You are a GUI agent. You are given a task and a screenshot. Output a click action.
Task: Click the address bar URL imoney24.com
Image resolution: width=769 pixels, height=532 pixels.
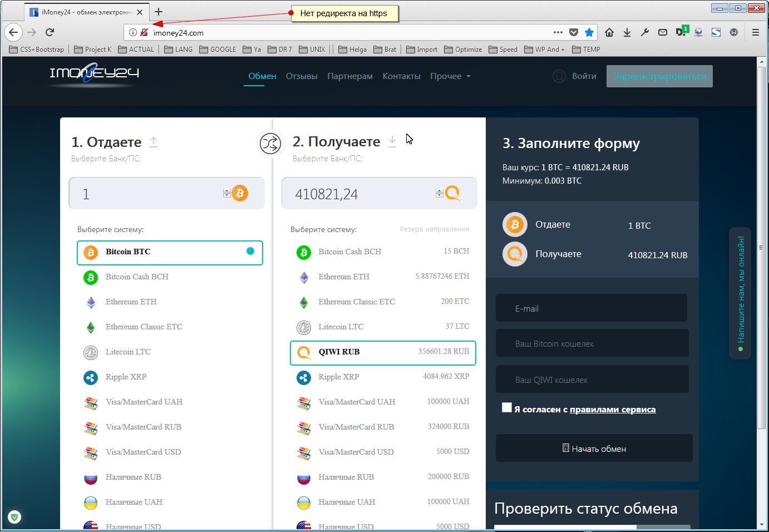(178, 33)
